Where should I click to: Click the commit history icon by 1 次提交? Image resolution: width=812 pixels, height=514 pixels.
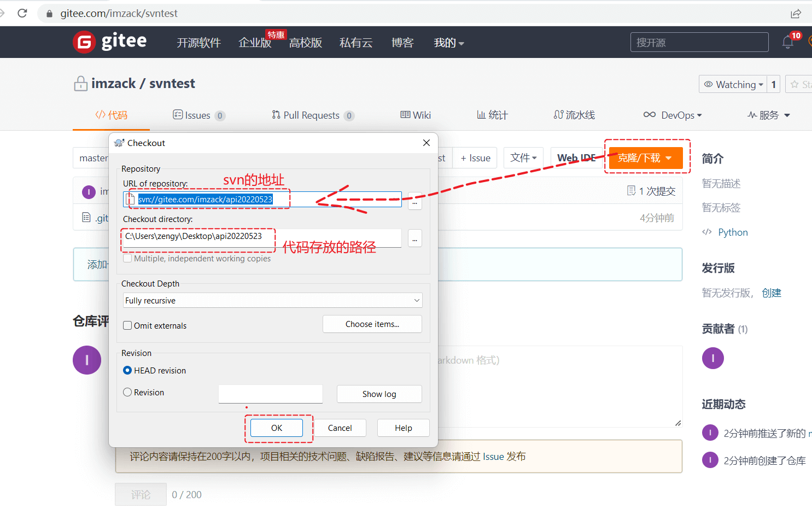pos(631,190)
